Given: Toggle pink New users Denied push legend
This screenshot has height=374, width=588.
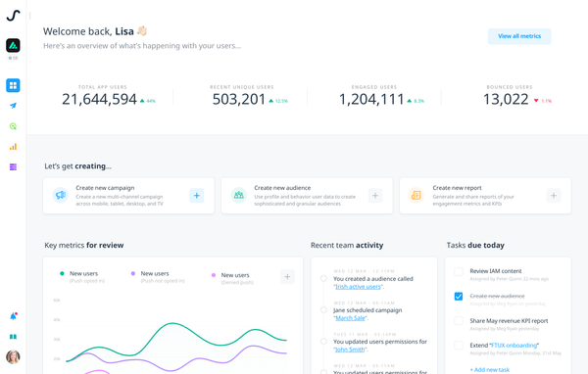Looking at the screenshot, I should (232, 278).
